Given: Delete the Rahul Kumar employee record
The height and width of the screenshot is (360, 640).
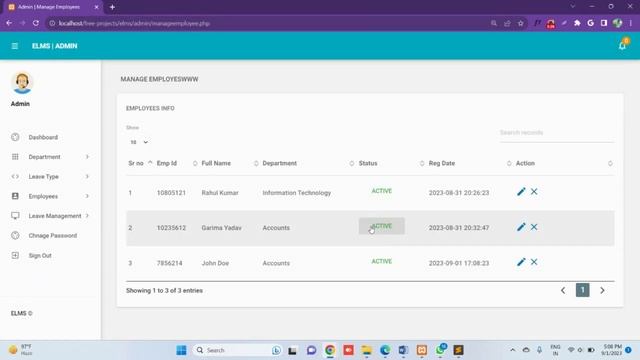Looking at the screenshot, I should tap(534, 191).
